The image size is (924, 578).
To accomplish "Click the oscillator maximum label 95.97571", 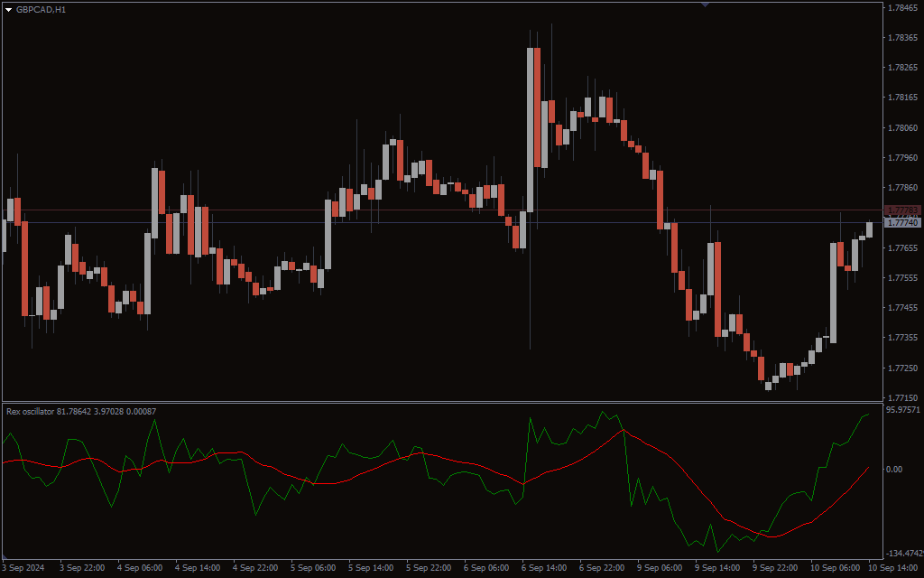I will pos(903,409).
